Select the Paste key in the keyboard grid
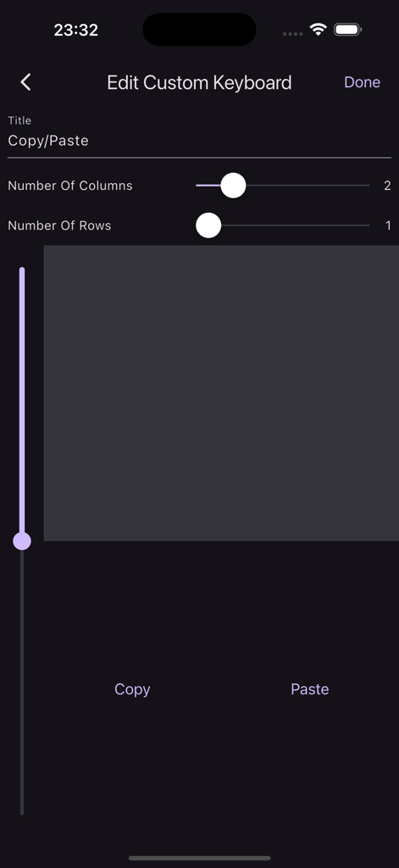The image size is (399, 868). (310, 689)
